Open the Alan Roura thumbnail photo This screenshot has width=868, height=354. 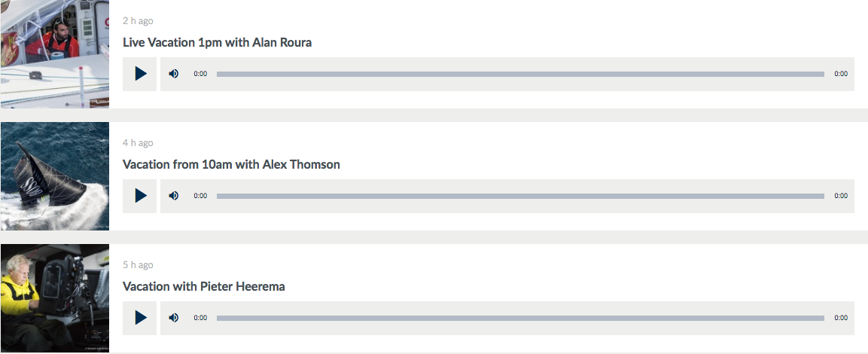(x=54, y=54)
